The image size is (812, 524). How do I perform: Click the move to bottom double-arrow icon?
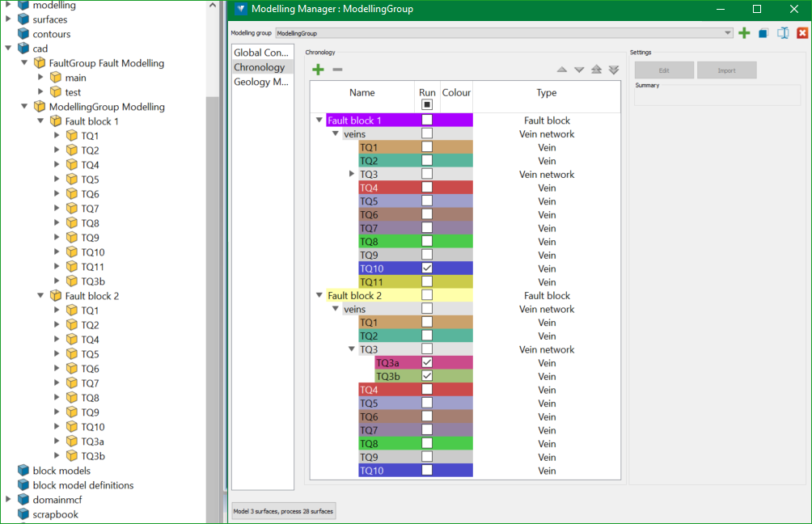click(614, 70)
